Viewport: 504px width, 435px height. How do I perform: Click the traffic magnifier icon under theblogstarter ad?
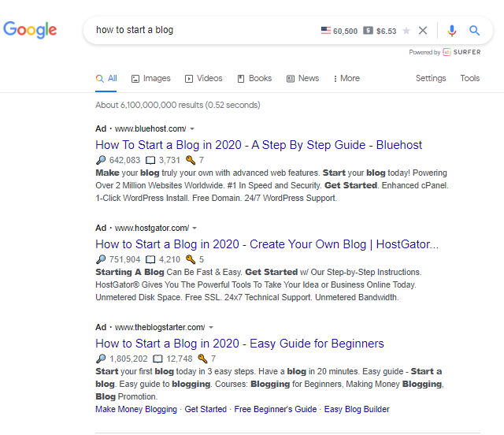pos(101,359)
